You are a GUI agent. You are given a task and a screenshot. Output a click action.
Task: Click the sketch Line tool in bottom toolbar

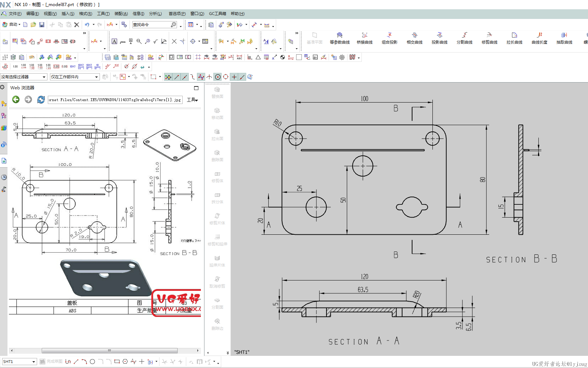click(76, 362)
